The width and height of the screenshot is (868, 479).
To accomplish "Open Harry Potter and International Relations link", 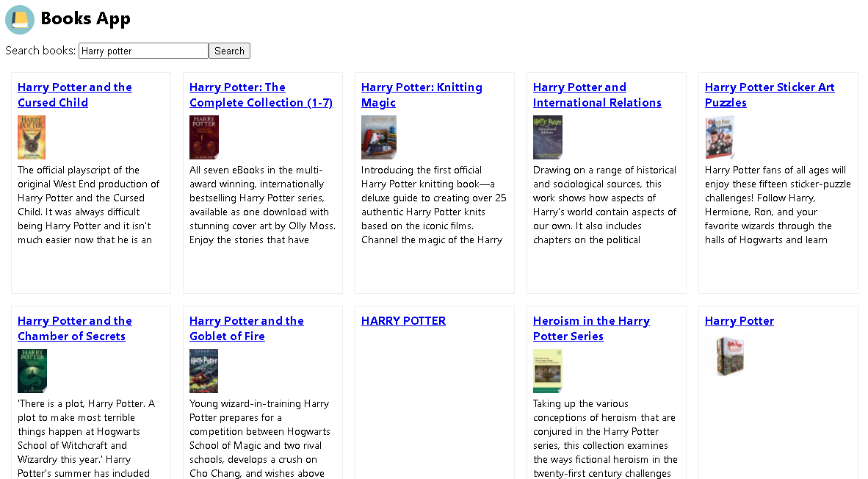I will [x=597, y=95].
